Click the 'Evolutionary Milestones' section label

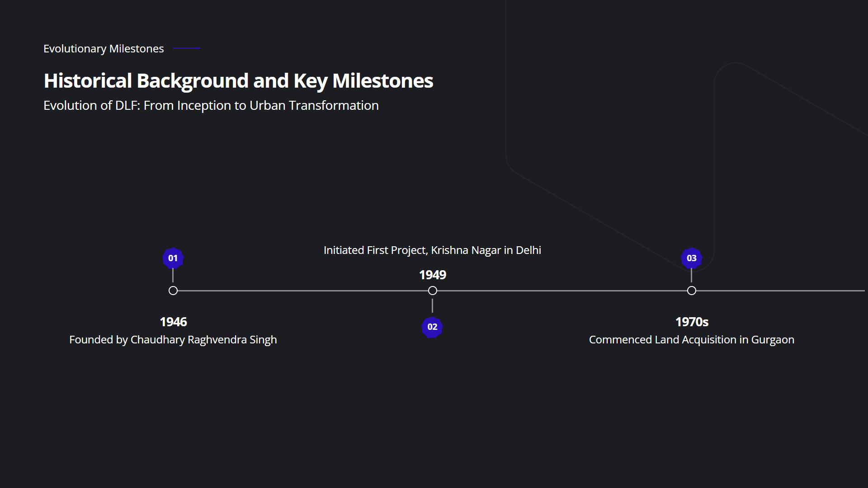coord(104,49)
